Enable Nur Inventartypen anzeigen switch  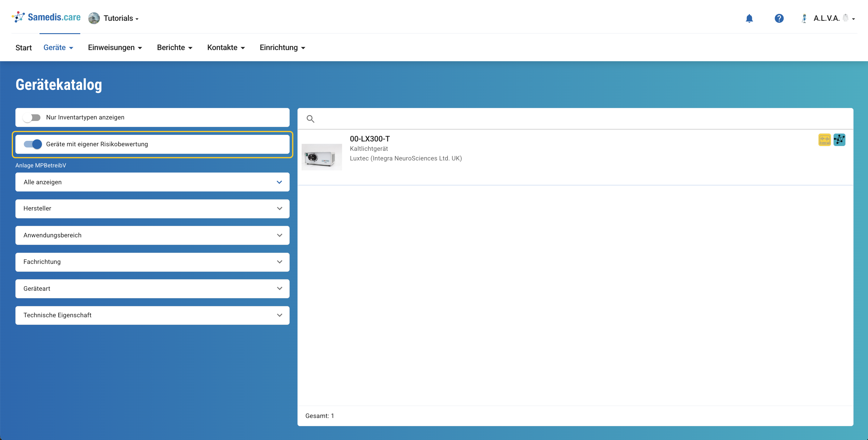coord(32,118)
